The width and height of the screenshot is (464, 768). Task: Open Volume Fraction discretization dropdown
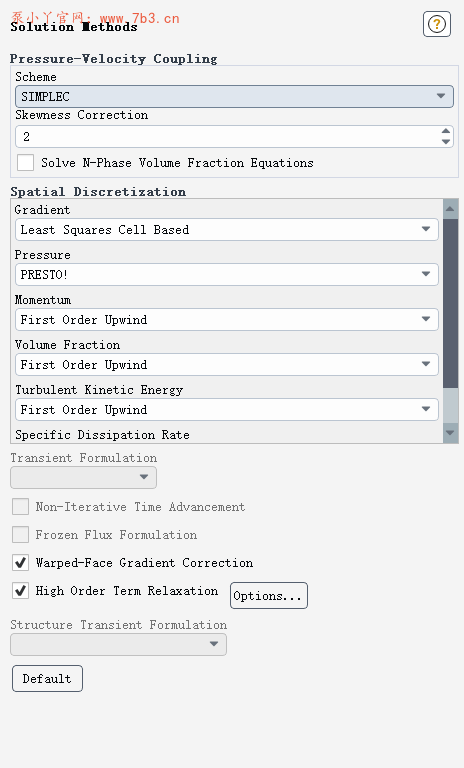(227, 365)
